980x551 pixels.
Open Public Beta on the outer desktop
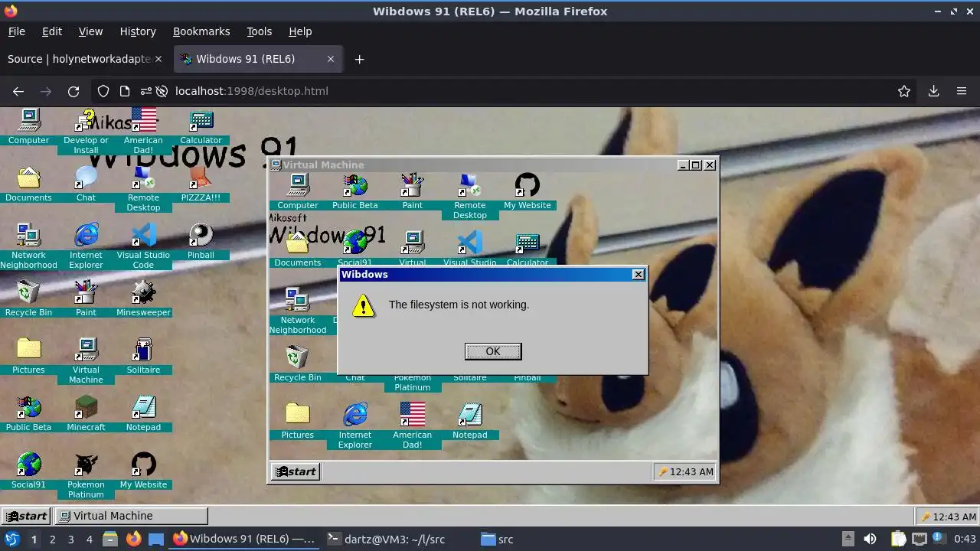tap(28, 413)
